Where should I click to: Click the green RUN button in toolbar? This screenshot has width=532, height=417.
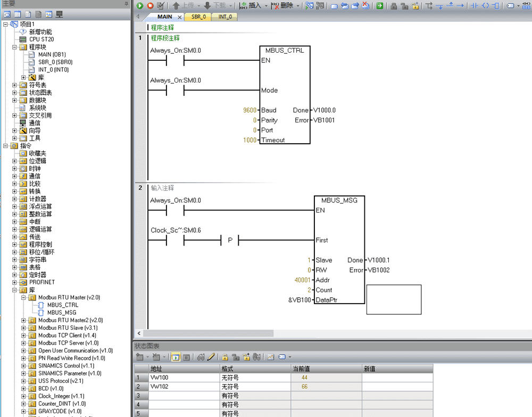point(140,6)
